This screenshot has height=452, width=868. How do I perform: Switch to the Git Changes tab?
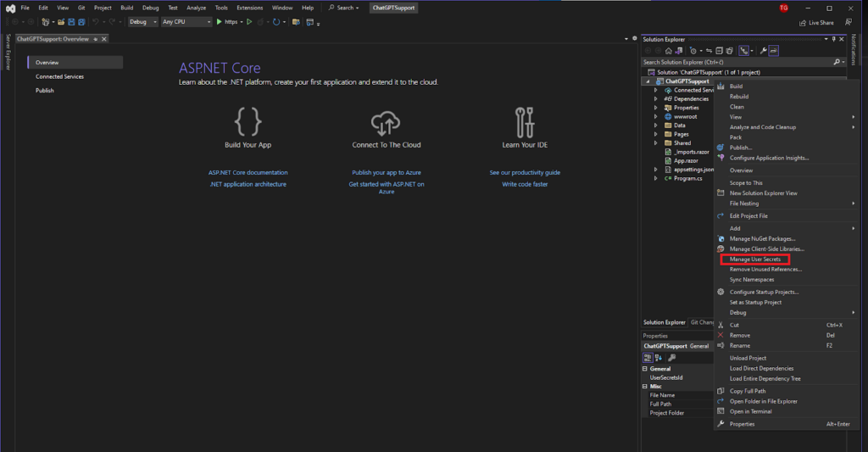click(x=702, y=322)
